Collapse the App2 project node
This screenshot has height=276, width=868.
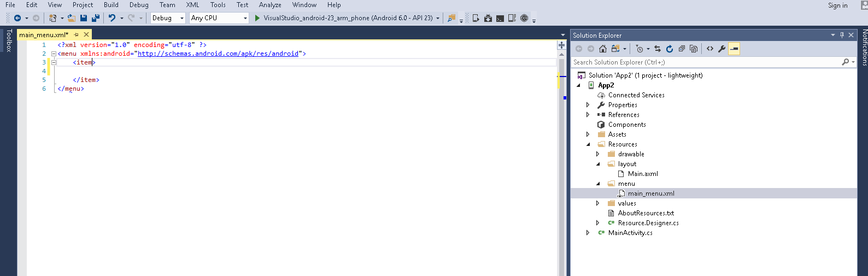tap(578, 85)
